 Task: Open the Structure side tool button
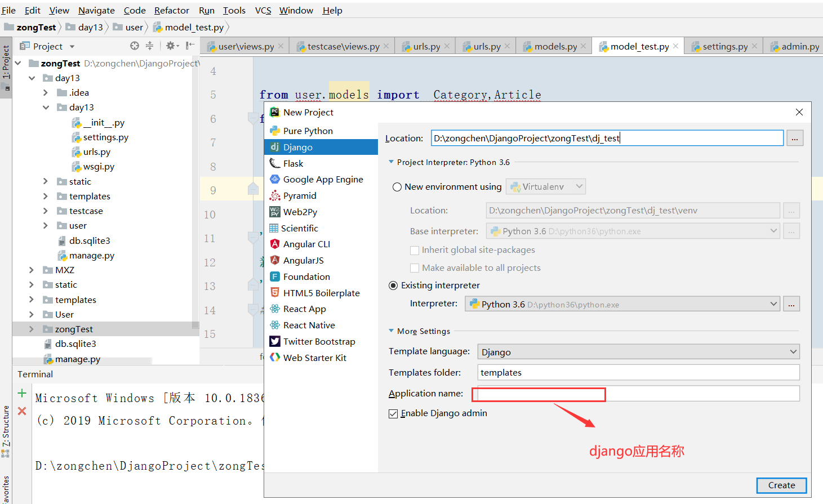[x=6, y=431]
